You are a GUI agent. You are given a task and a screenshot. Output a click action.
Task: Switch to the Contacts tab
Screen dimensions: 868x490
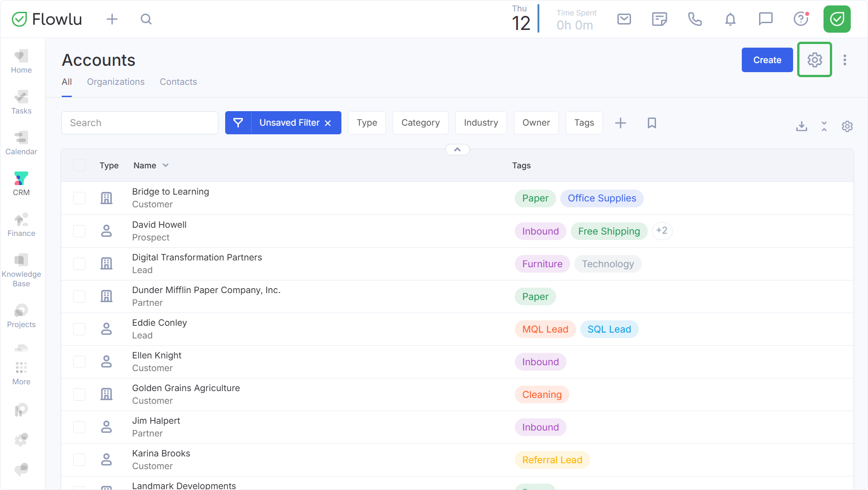(178, 82)
